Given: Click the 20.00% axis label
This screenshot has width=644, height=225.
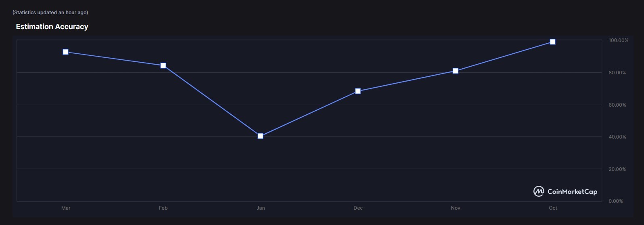Looking at the screenshot, I should click(617, 169).
